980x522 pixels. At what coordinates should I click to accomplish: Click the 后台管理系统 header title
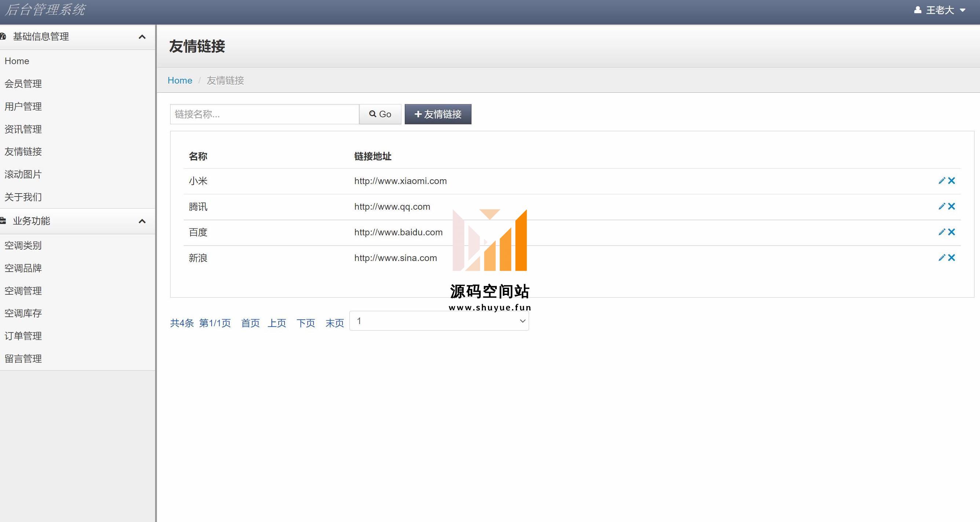[x=45, y=10]
